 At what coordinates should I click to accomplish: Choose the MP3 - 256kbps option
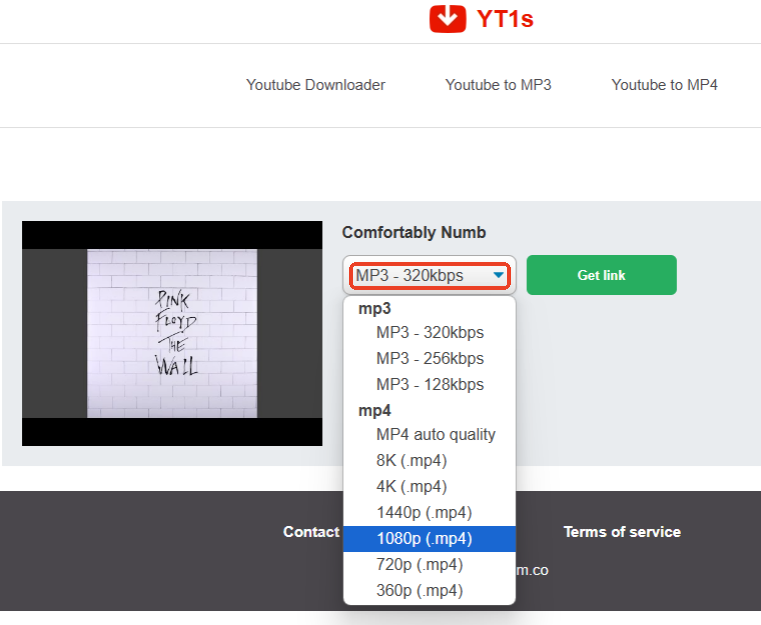(430, 359)
